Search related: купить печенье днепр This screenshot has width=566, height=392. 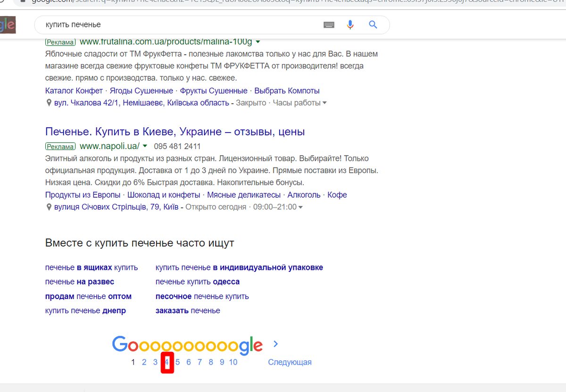tap(85, 310)
